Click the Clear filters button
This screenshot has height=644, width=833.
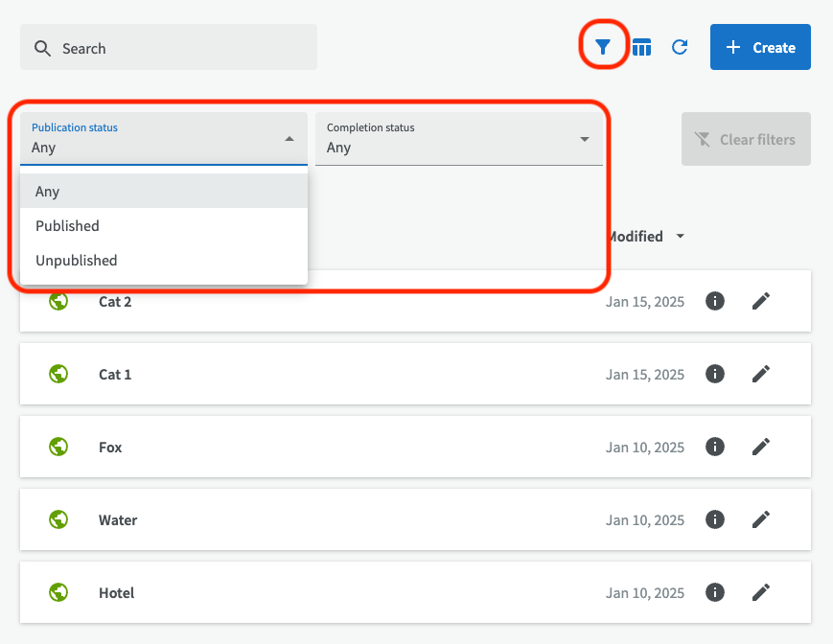(x=746, y=139)
